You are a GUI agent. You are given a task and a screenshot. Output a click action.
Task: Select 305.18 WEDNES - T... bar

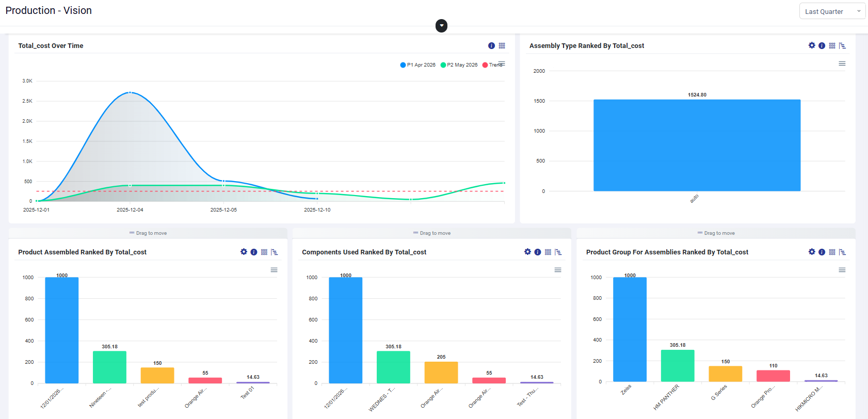point(393,367)
